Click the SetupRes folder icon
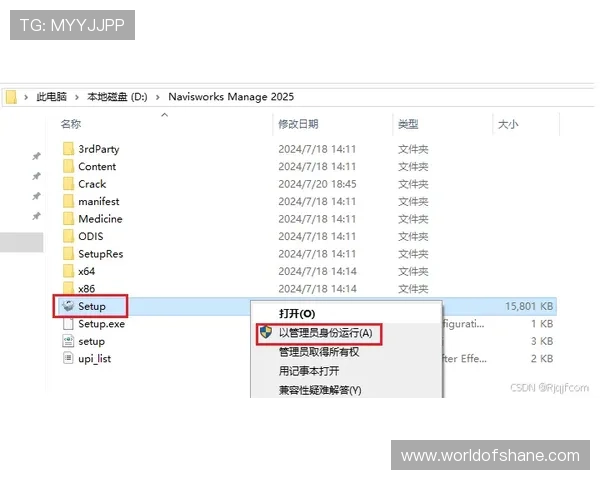600x480 pixels. click(68, 253)
